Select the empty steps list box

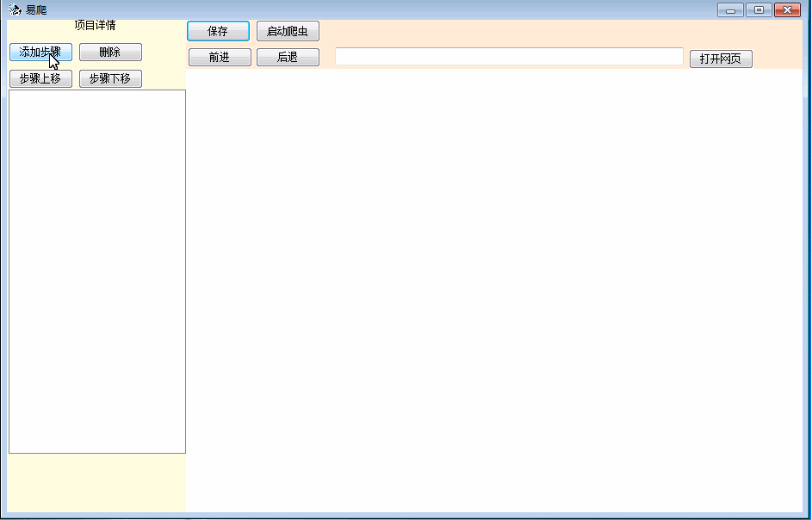pyautogui.click(x=97, y=271)
